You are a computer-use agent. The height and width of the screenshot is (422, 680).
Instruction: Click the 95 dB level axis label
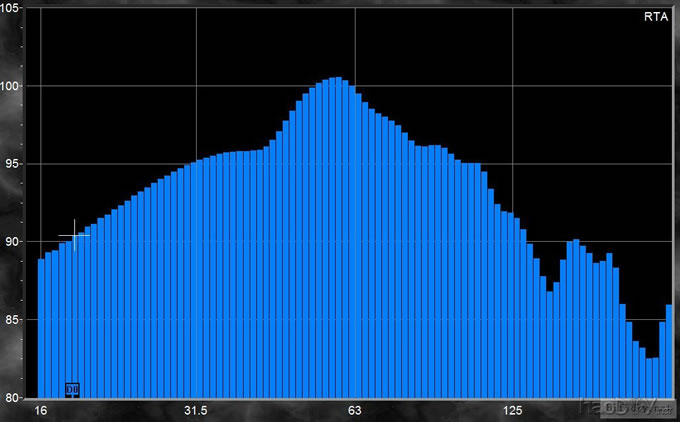click(14, 164)
